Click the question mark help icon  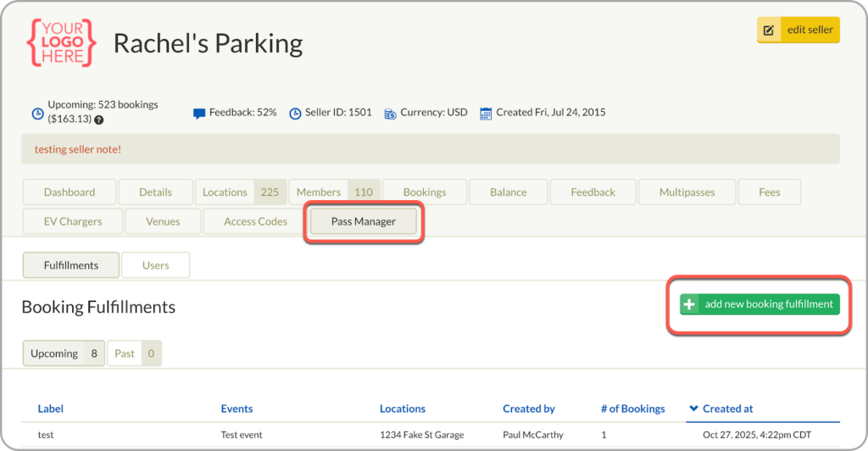(x=99, y=120)
